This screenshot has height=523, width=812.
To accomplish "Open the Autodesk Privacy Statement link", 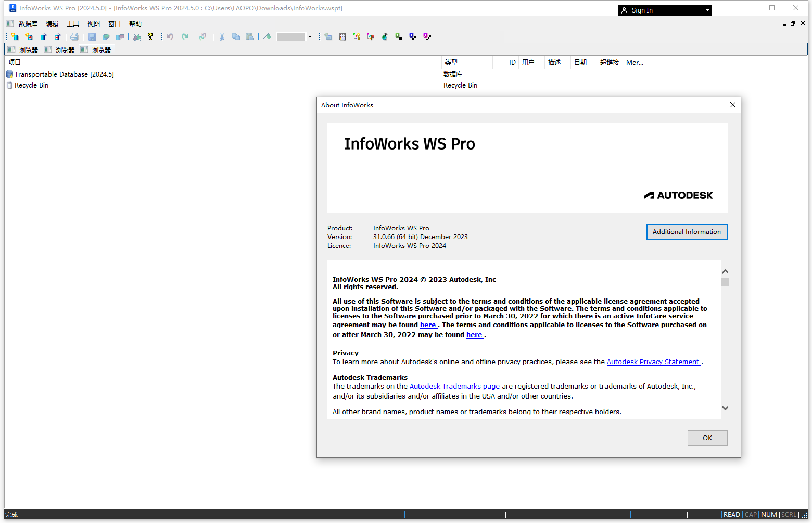I will (x=653, y=362).
